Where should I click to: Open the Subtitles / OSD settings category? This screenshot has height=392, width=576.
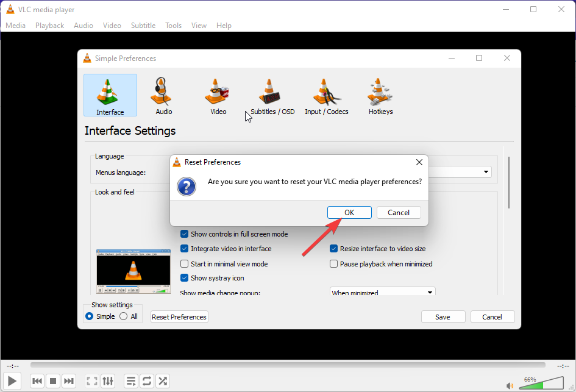272,95
